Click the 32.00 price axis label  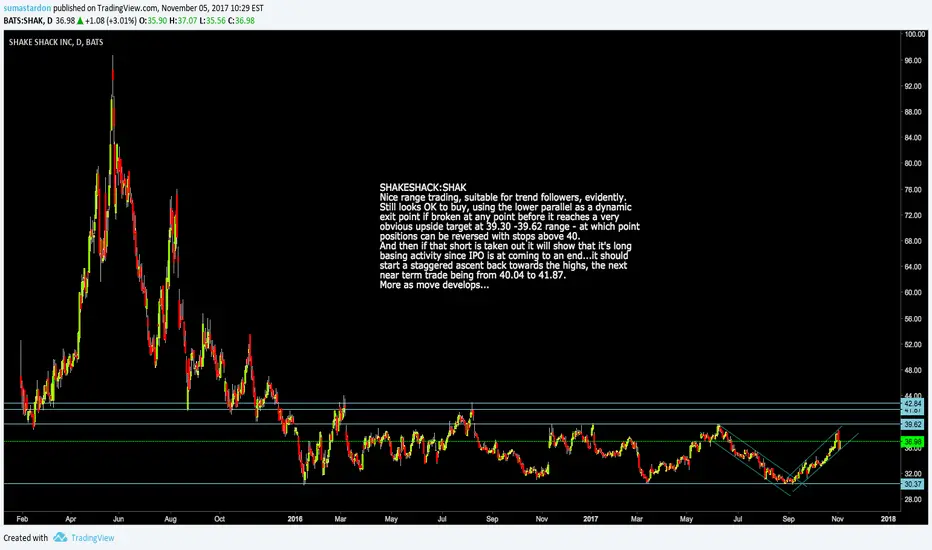pos(913,474)
